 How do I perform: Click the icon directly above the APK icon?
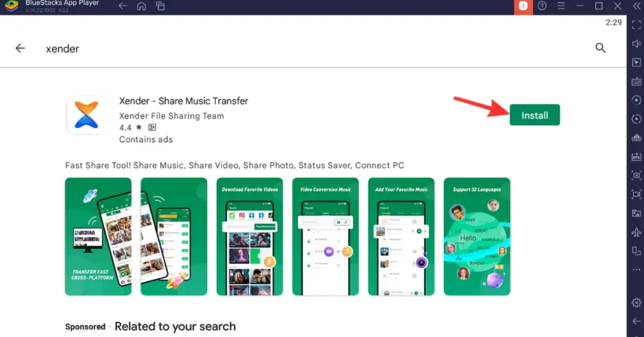(x=636, y=138)
